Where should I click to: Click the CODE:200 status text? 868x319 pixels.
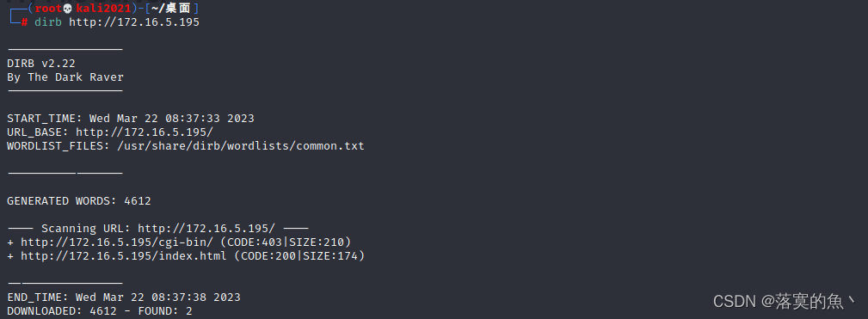(x=268, y=256)
